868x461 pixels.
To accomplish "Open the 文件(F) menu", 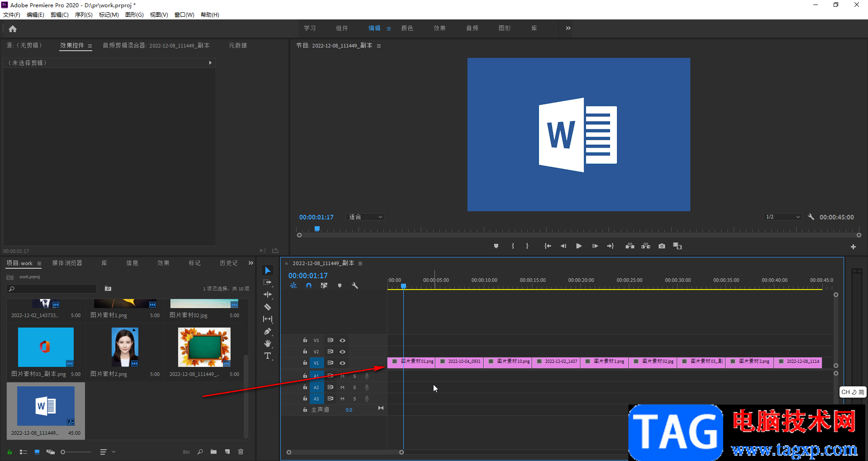I will pos(12,15).
